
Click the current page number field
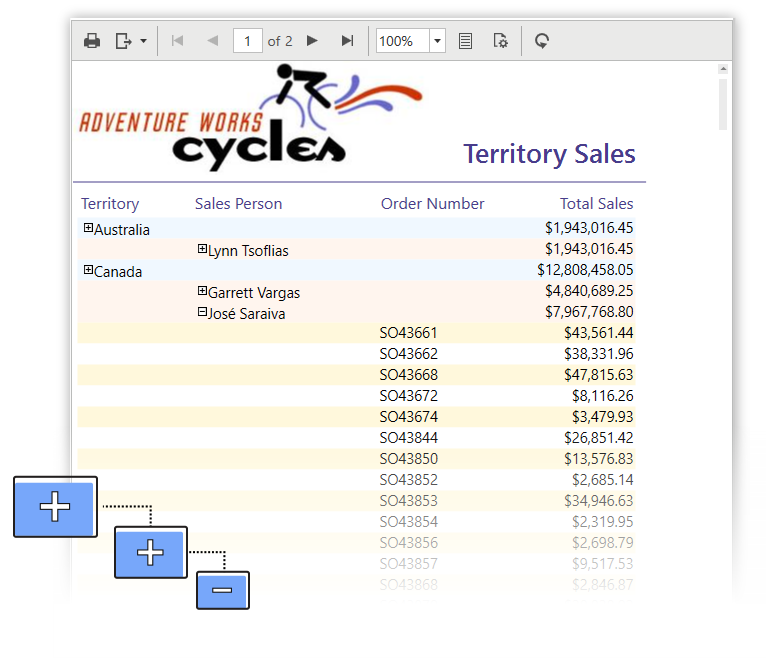(247, 41)
